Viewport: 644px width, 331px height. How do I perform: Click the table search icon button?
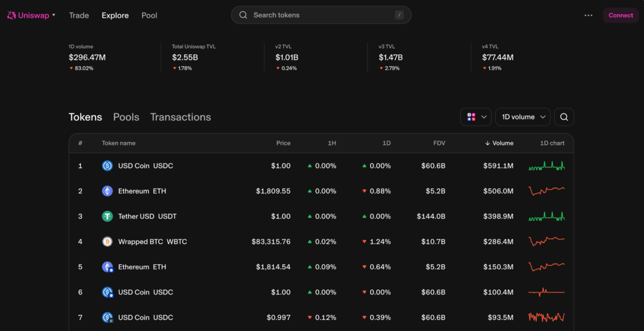564,117
